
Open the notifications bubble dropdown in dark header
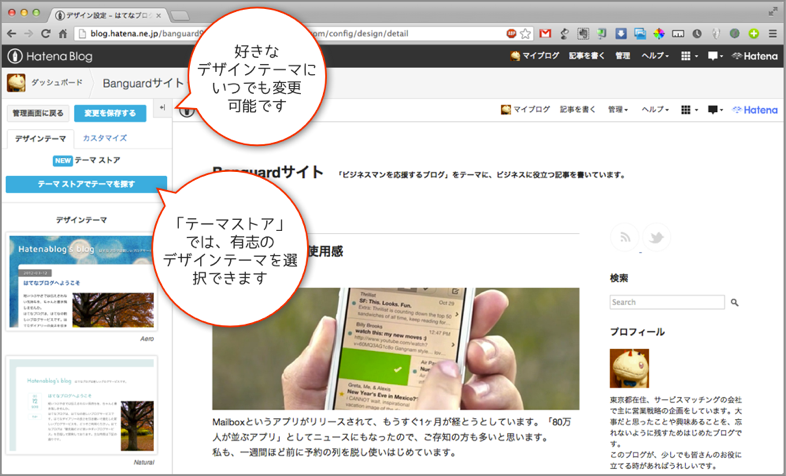click(x=715, y=56)
